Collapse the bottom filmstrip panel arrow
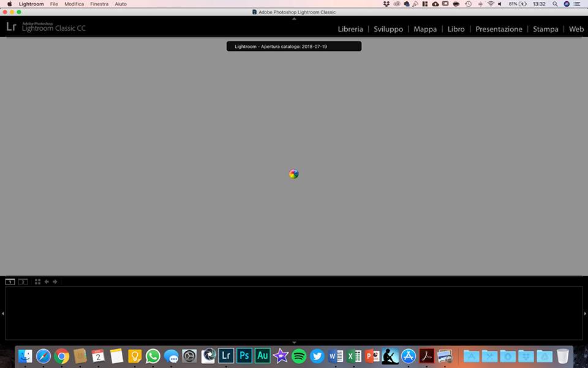The height and width of the screenshot is (368, 588). click(294, 342)
